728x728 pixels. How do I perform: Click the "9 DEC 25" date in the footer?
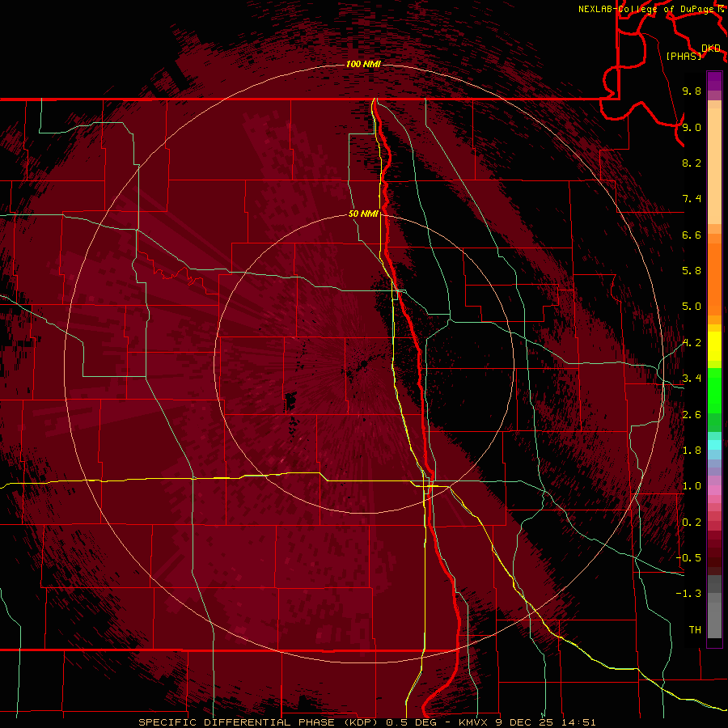coord(523,722)
